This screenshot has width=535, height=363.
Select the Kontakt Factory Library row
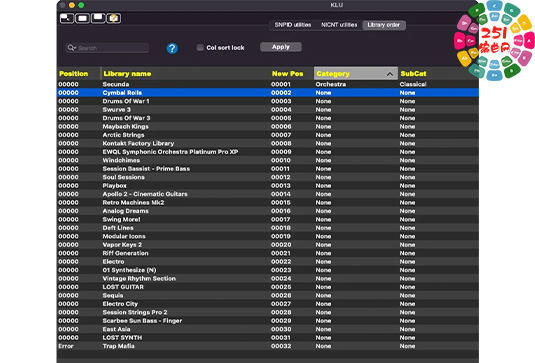(268, 143)
